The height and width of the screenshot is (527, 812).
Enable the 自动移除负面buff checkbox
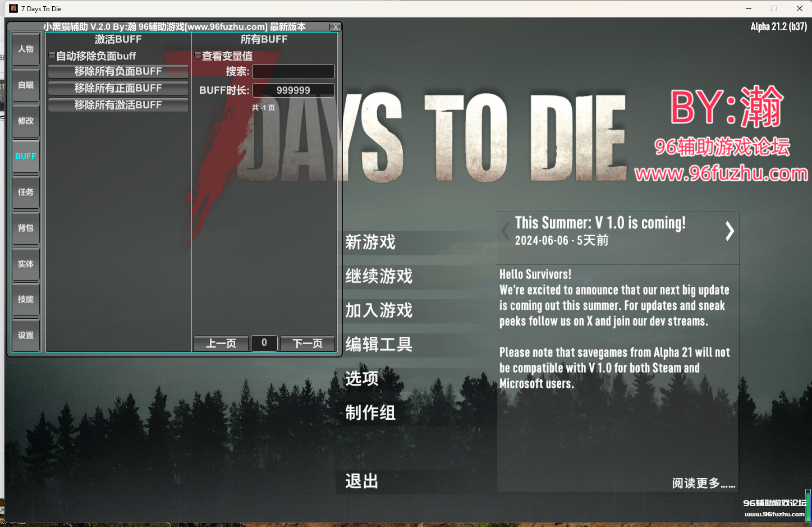(x=52, y=56)
